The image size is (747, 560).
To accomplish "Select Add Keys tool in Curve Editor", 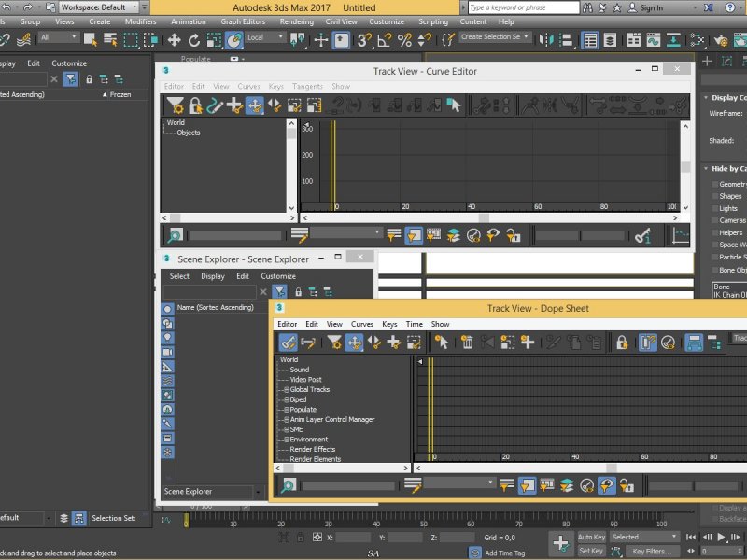I will (234, 105).
